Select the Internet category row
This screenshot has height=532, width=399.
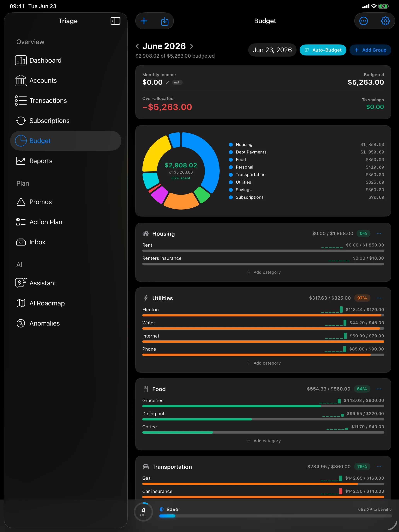pos(263,338)
